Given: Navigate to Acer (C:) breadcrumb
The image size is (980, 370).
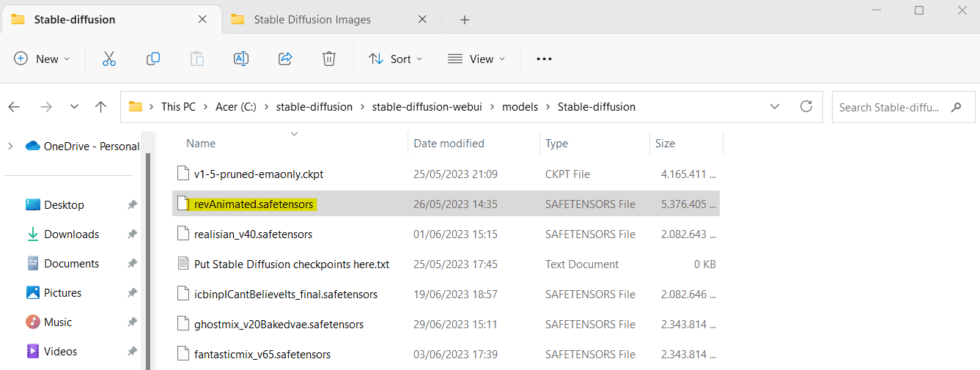Looking at the screenshot, I should [x=237, y=107].
